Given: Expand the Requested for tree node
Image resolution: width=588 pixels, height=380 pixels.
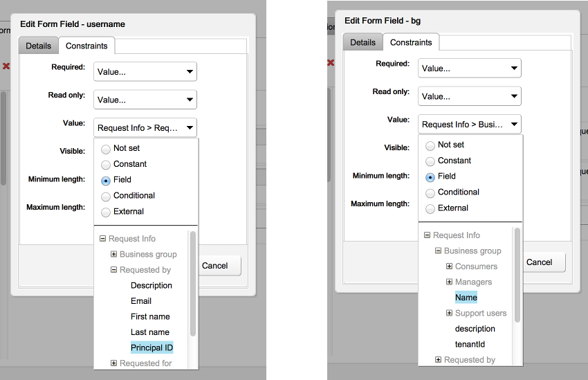Looking at the screenshot, I should [113, 363].
